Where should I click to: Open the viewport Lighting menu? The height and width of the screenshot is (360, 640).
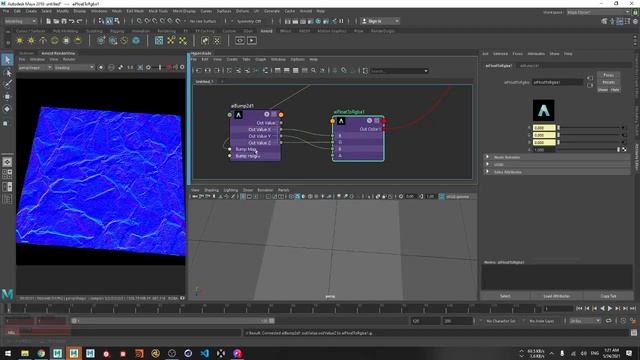(x=231, y=190)
